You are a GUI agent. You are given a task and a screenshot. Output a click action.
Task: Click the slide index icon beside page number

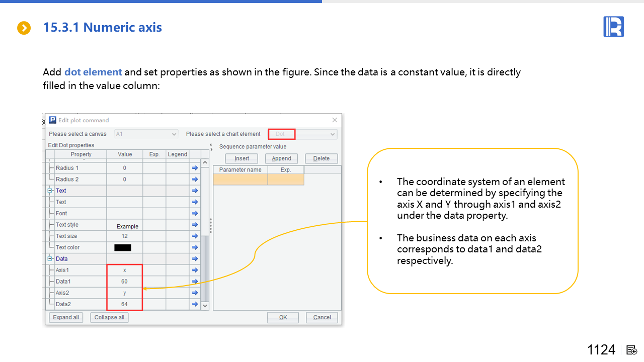click(632, 350)
